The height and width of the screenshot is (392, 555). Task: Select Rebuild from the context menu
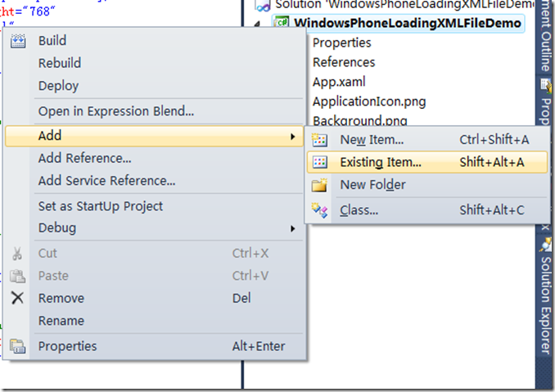coord(154,63)
